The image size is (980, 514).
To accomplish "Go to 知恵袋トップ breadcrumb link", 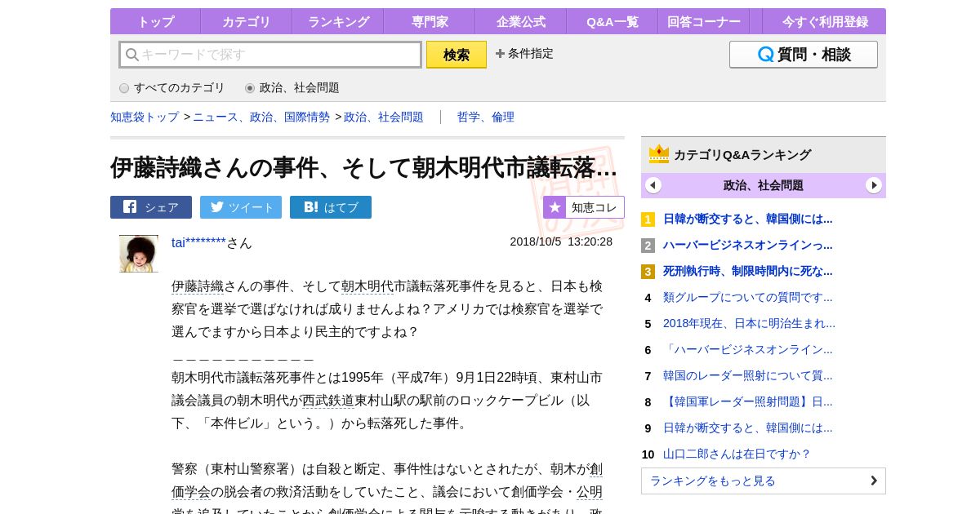I will point(145,117).
